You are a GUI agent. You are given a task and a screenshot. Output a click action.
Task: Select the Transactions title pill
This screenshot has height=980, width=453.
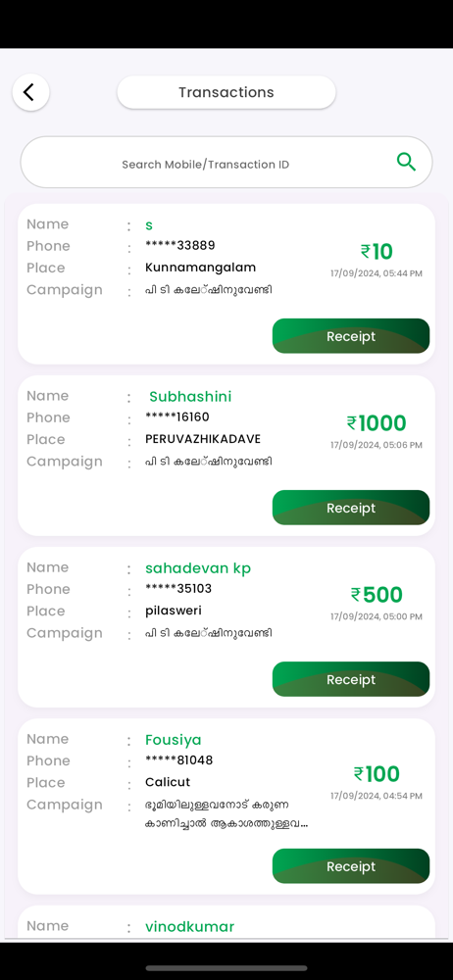click(x=226, y=92)
